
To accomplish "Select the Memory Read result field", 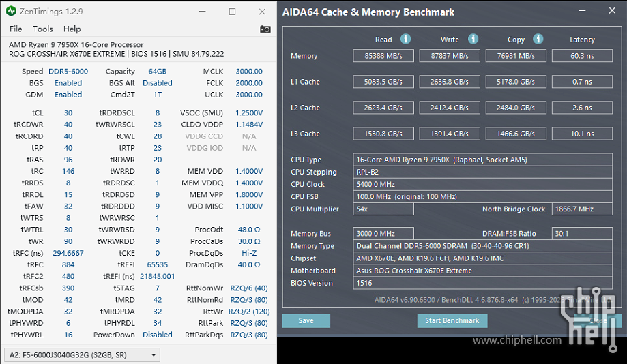I will tap(383, 56).
